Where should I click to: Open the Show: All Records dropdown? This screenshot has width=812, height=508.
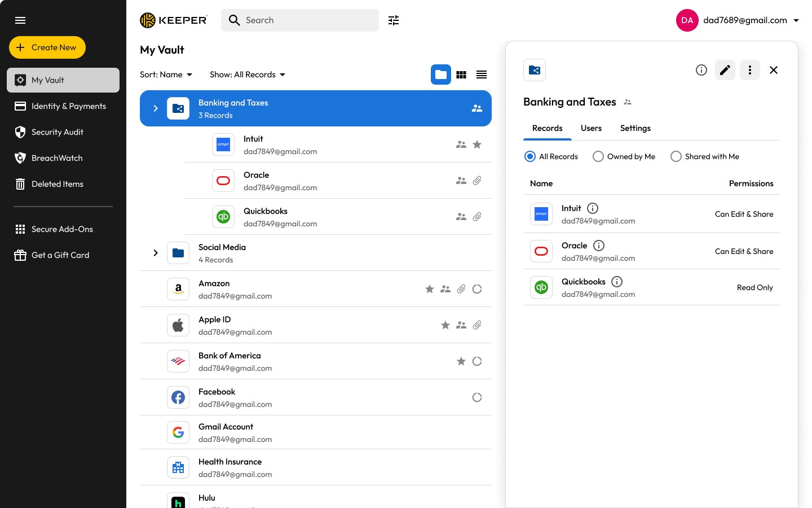coord(248,74)
